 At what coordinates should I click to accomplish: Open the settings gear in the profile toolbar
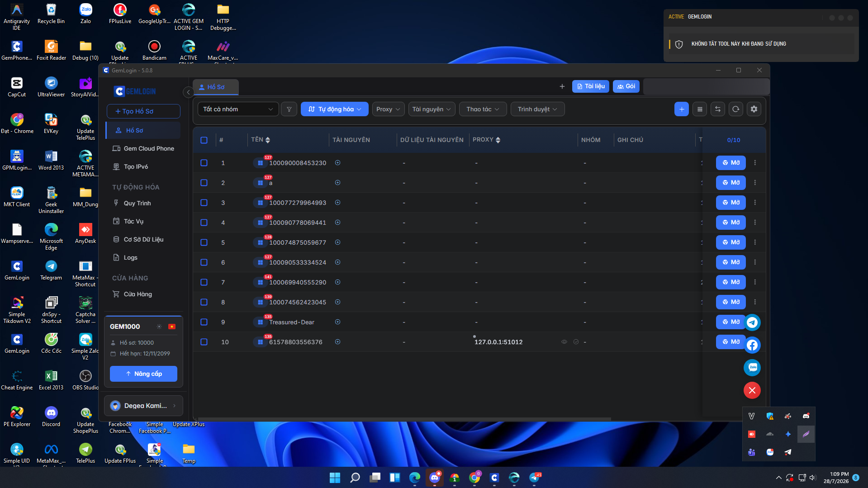[x=754, y=109]
